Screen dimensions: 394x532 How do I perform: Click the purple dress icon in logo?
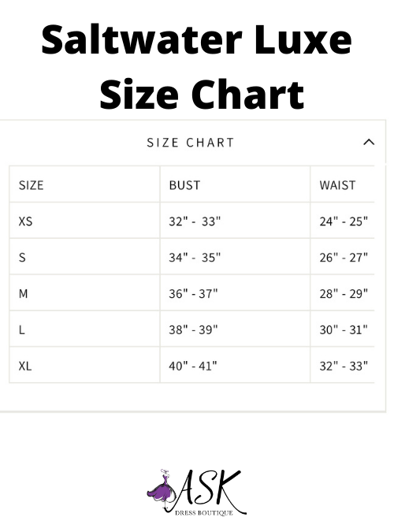point(161,485)
